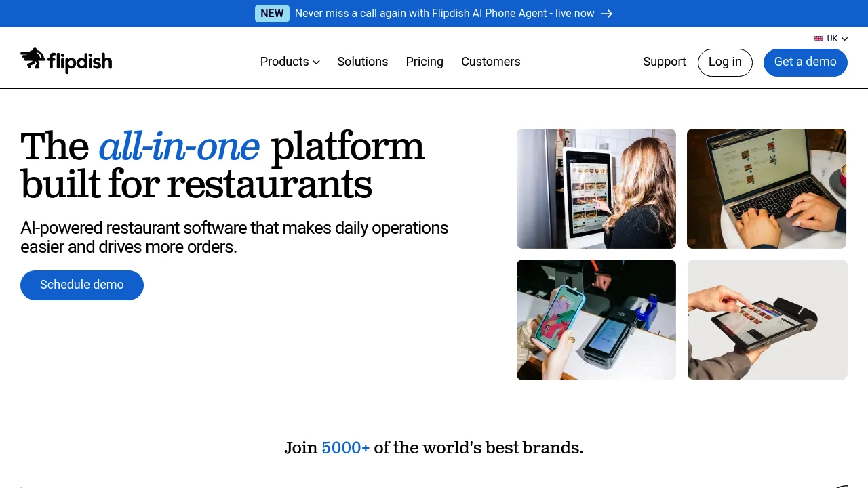
Task: Click the UK flag icon
Action: pyautogui.click(x=818, y=39)
